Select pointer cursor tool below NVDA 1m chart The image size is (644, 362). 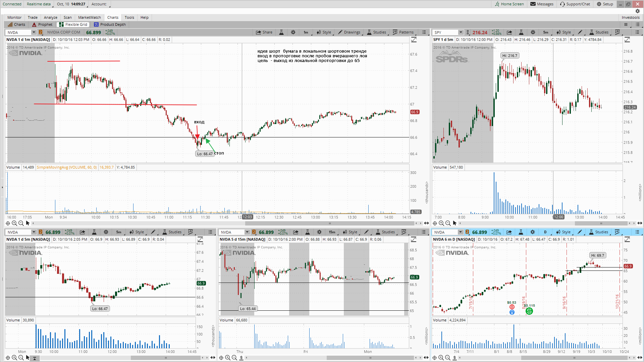(x=28, y=223)
